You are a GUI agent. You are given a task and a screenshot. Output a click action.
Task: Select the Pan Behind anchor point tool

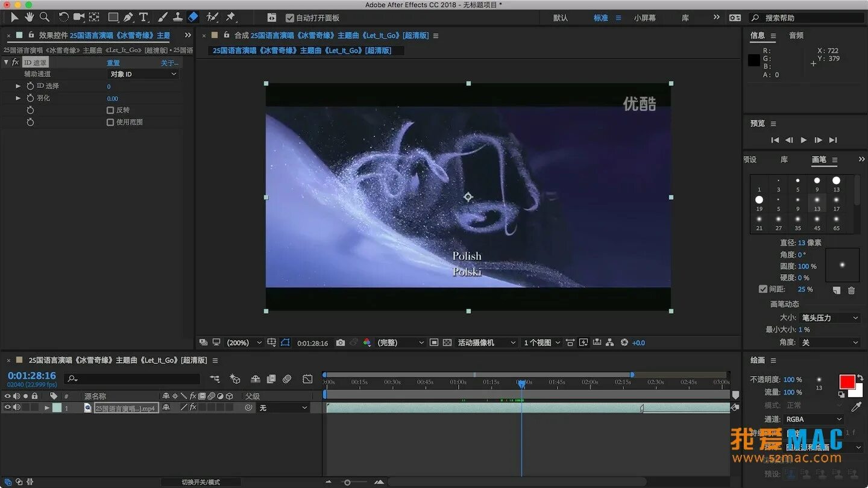tap(94, 17)
